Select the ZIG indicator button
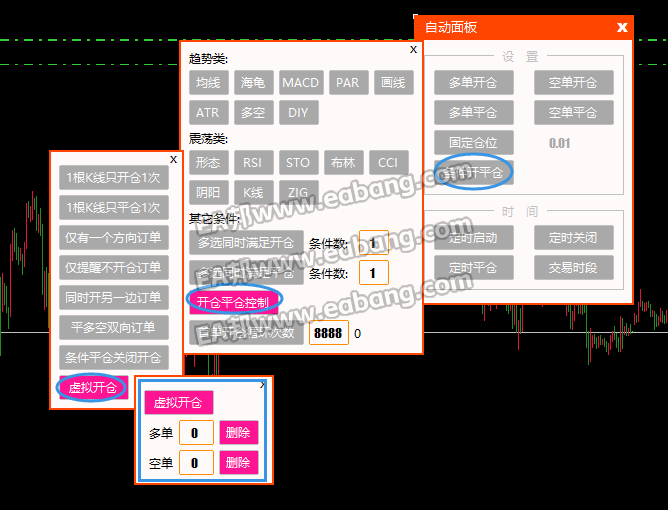 pos(298,192)
